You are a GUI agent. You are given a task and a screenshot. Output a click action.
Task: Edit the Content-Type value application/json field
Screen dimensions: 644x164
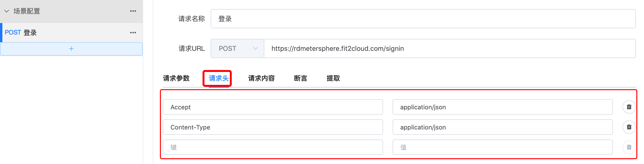point(503,127)
